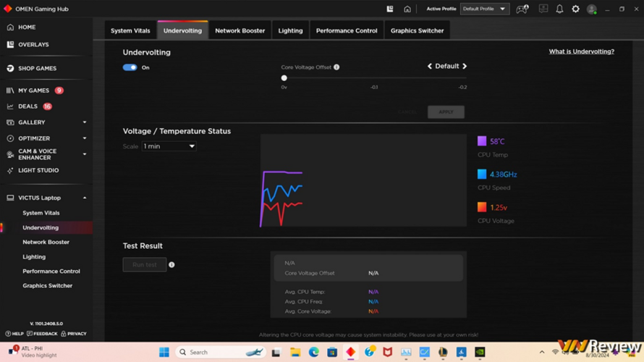The width and height of the screenshot is (644, 362).
Task: Click the CANCEL button
Action: pos(407,111)
